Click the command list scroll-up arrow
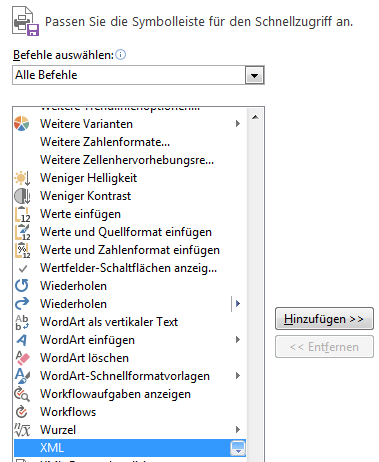Screen dimensions: 379x462 tap(255, 117)
